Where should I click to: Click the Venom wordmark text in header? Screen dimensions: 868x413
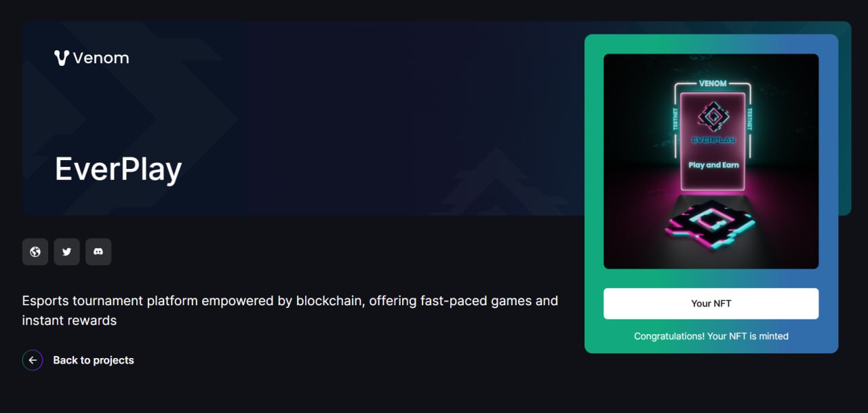[100, 58]
